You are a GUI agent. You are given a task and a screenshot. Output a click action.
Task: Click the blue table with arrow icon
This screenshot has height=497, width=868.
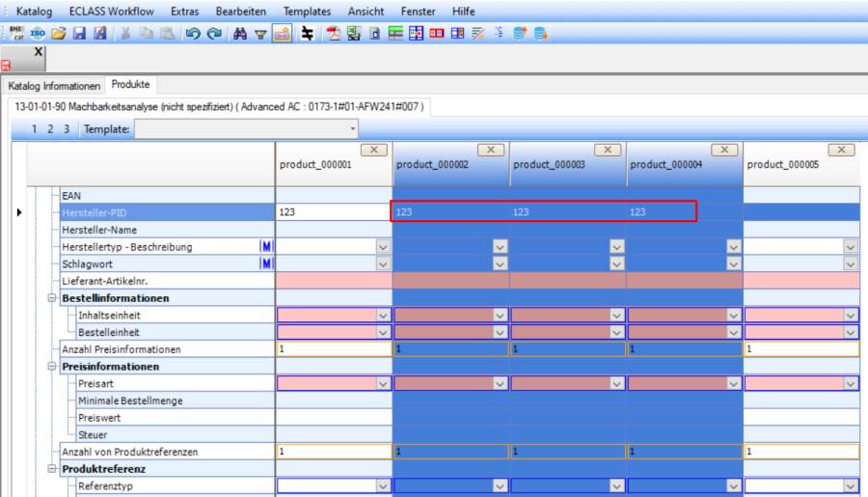pyautogui.click(x=417, y=33)
